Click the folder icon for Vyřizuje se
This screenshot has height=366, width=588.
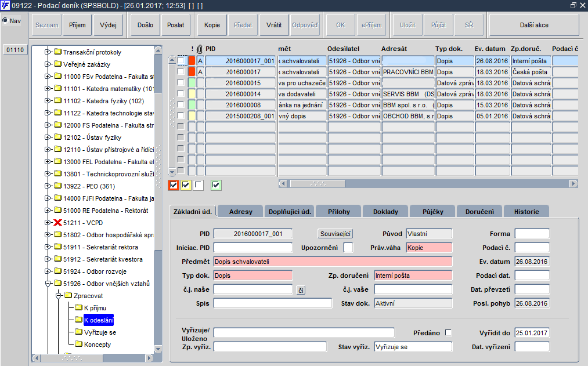[78, 332]
